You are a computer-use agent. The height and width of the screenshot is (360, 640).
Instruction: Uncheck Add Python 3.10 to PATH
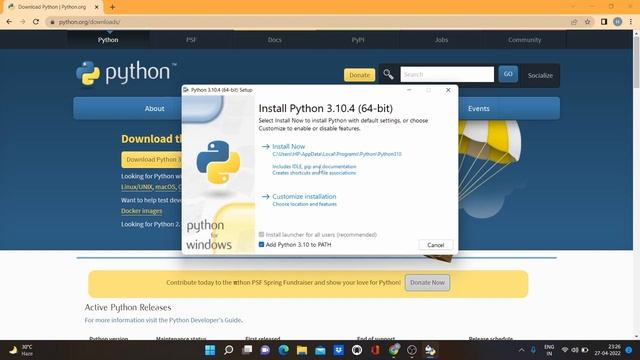pos(261,244)
